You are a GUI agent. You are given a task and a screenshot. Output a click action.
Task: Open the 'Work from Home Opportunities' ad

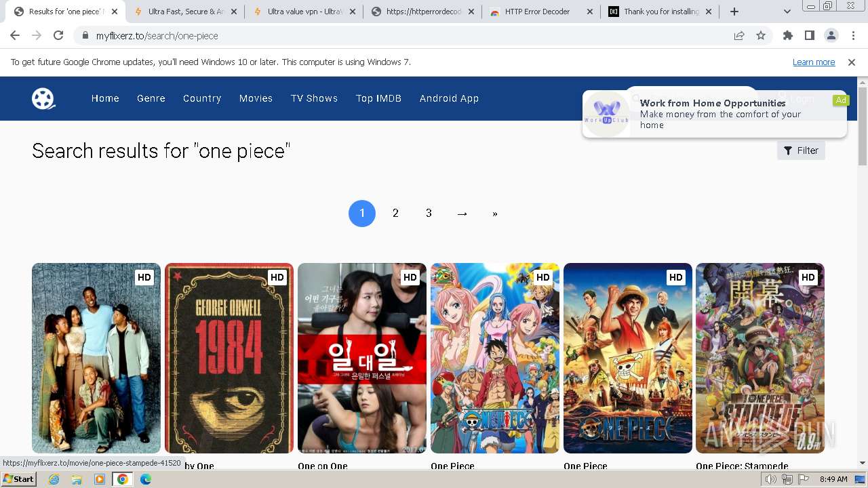tap(715, 114)
